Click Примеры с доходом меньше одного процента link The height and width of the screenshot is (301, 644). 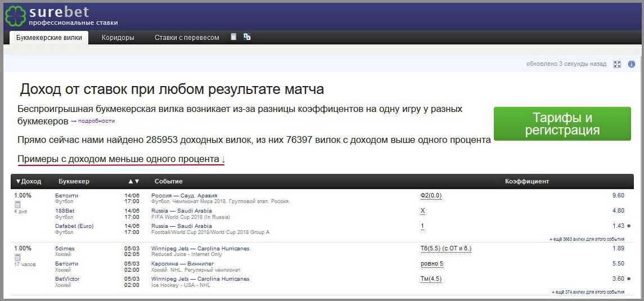point(121,159)
